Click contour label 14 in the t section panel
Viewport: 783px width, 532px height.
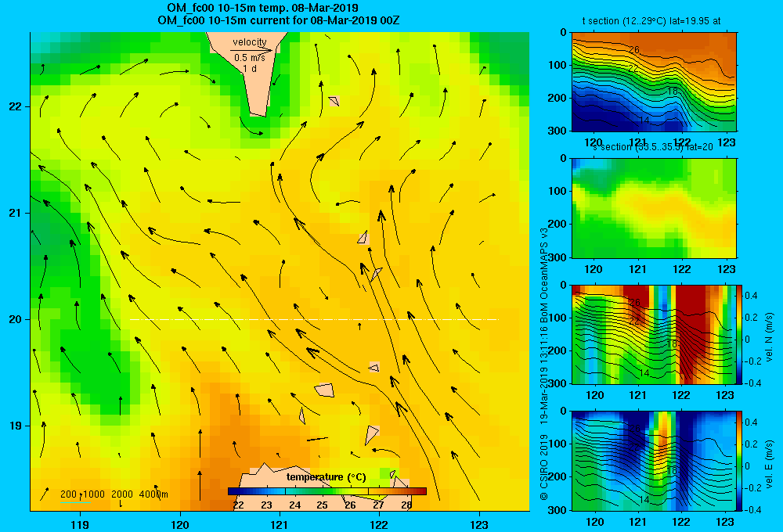(644, 120)
